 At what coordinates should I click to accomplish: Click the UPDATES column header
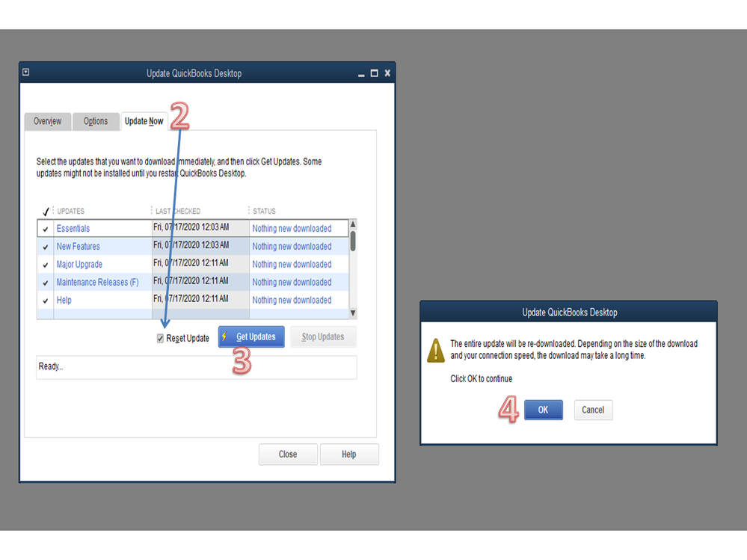coord(70,211)
